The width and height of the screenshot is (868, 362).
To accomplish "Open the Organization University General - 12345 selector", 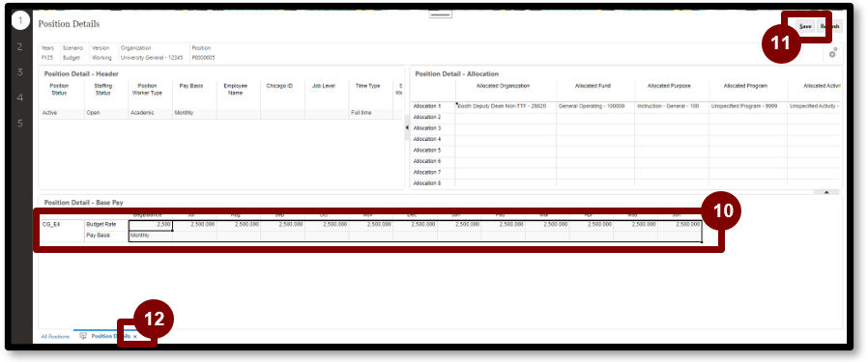I will point(153,53).
